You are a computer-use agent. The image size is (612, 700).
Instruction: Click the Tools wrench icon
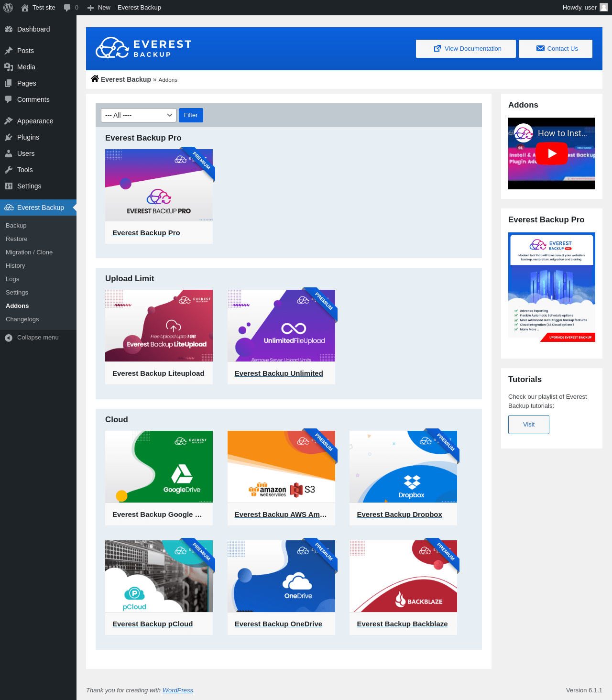tap(9, 170)
